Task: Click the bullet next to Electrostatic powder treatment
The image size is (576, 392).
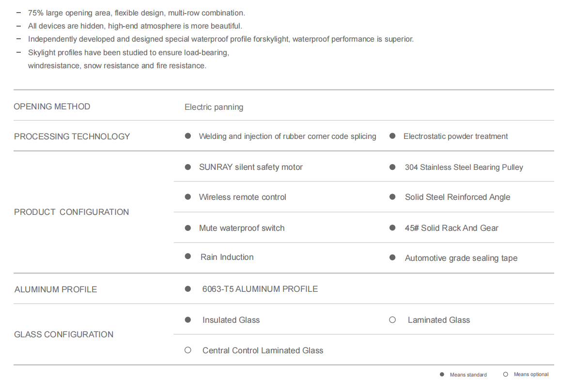Action: pyautogui.click(x=392, y=136)
